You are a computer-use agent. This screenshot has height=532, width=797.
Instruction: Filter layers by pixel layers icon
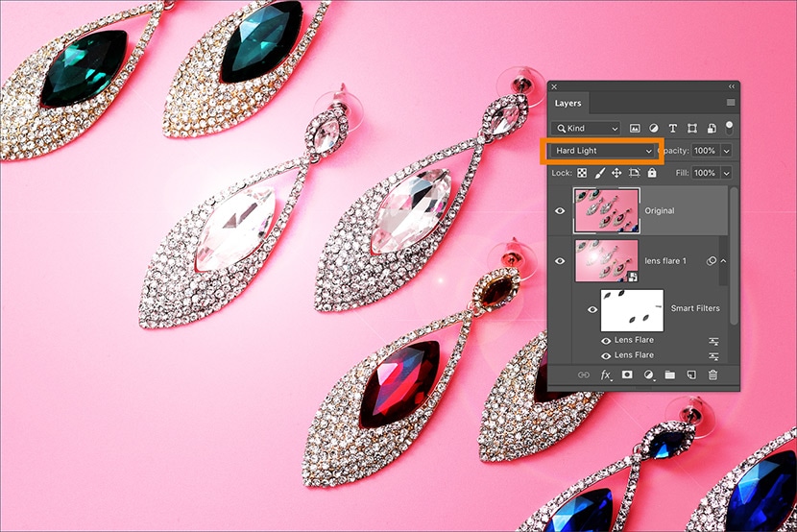point(635,128)
